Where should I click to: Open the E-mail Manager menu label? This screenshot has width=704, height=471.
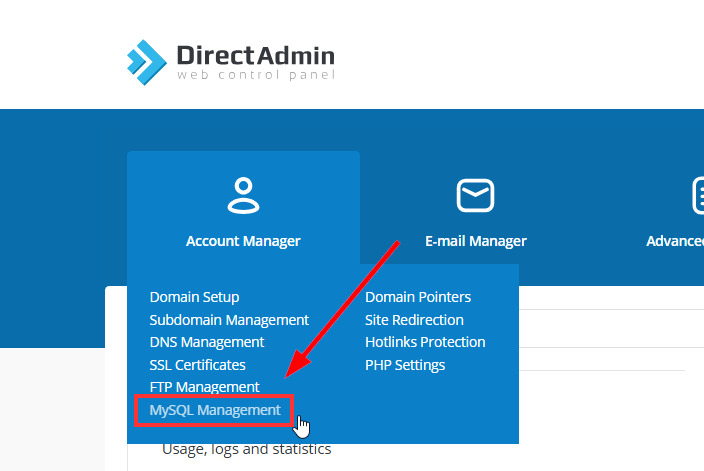[x=476, y=241]
